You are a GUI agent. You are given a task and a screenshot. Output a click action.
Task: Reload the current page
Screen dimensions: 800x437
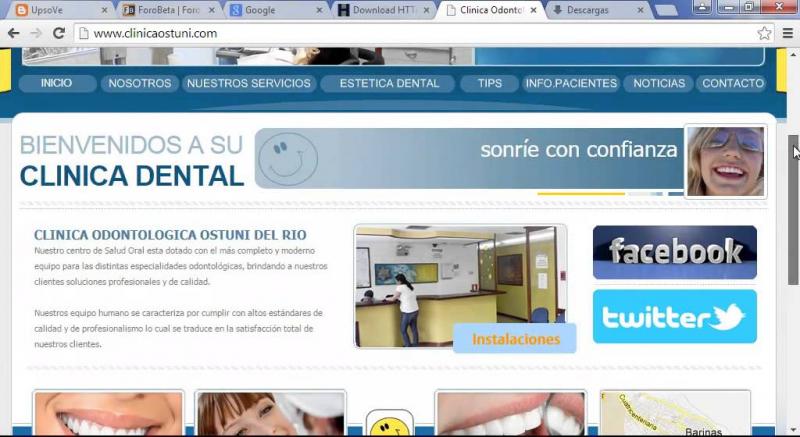click(58, 33)
